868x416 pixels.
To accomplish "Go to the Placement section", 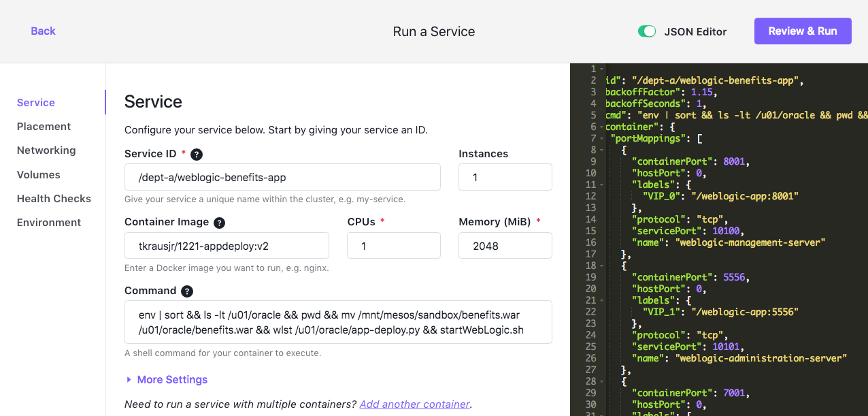I will pyautogui.click(x=44, y=127).
